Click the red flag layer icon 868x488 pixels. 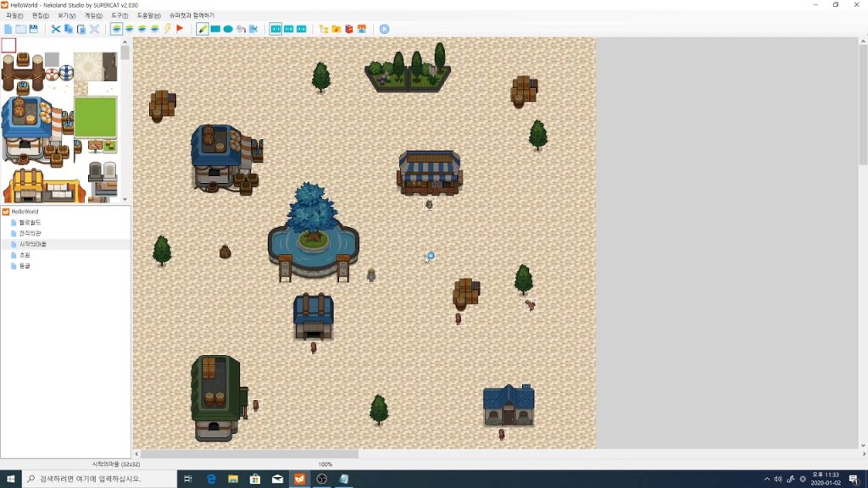pos(180,29)
